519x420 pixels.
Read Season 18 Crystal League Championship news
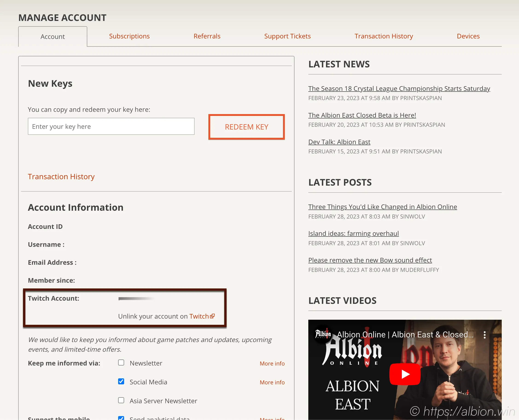tap(399, 89)
